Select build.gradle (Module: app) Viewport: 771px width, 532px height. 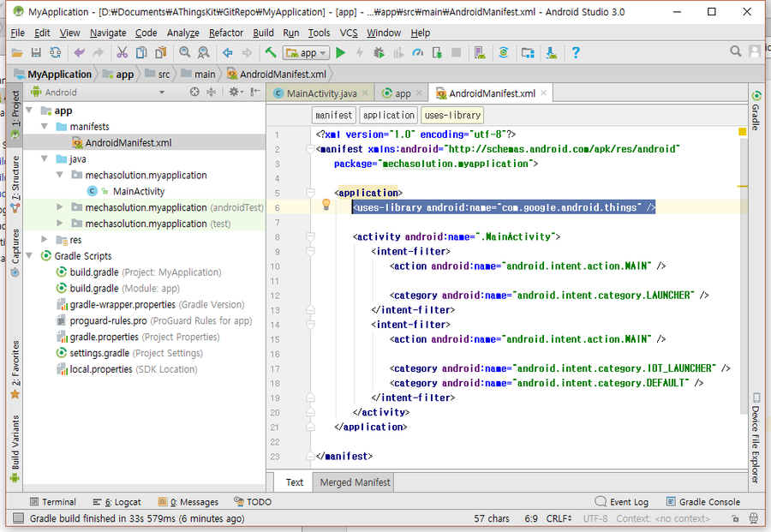(125, 288)
